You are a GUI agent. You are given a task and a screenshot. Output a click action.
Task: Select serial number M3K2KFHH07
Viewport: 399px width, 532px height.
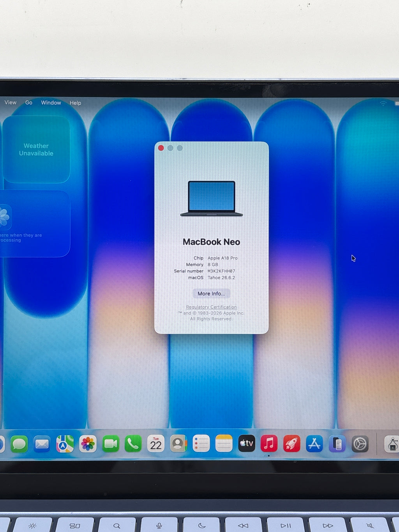[221, 271]
